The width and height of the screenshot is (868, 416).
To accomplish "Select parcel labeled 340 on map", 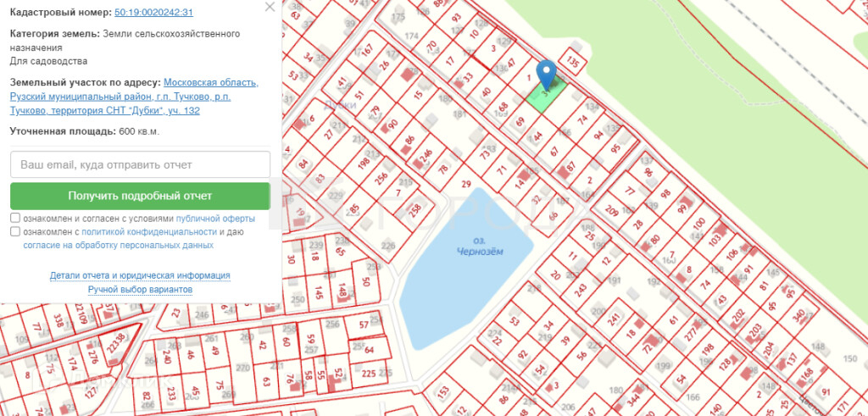I will pyautogui.click(x=798, y=316).
